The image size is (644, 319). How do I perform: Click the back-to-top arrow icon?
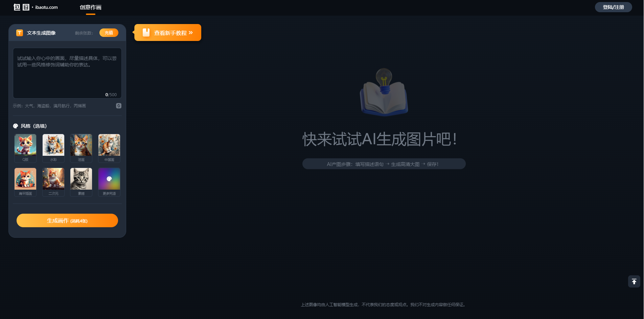(x=634, y=281)
